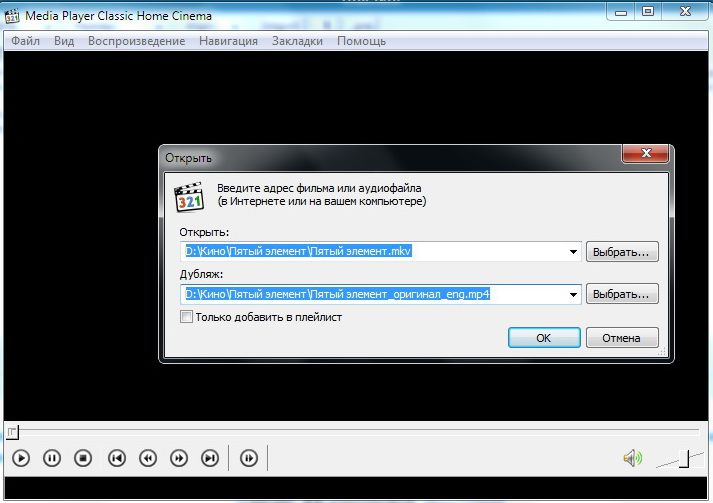This screenshot has height=503, width=713.
Task: Expand the Открыть path dropdown arrow
Action: (573, 252)
